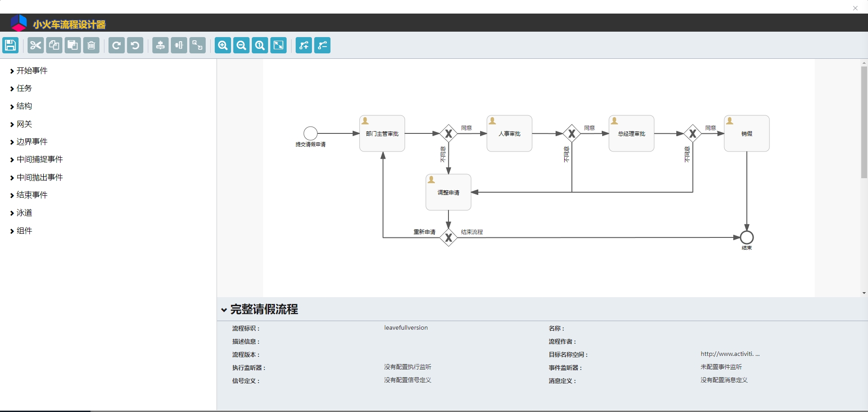This screenshot has height=412, width=868.
Task: Select the 部门主管审批 user task
Action: coord(382,133)
